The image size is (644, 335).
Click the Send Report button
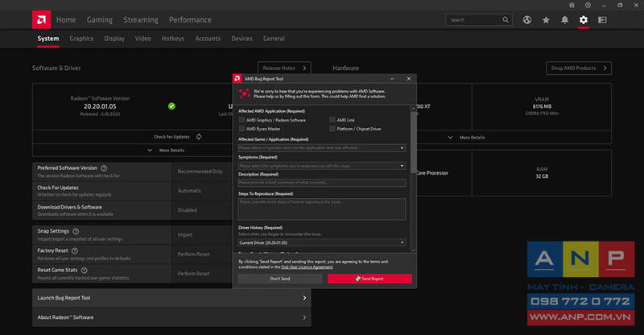tap(369, 279)
